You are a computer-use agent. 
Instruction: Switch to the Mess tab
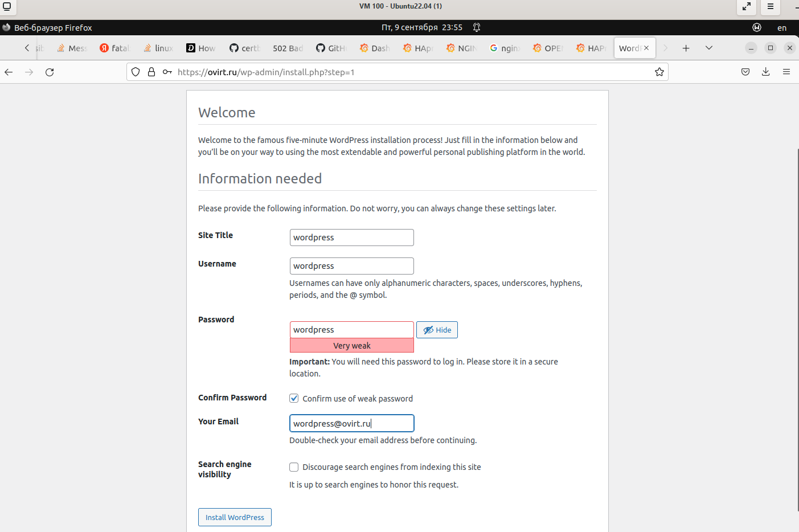[x=72, y=48]
